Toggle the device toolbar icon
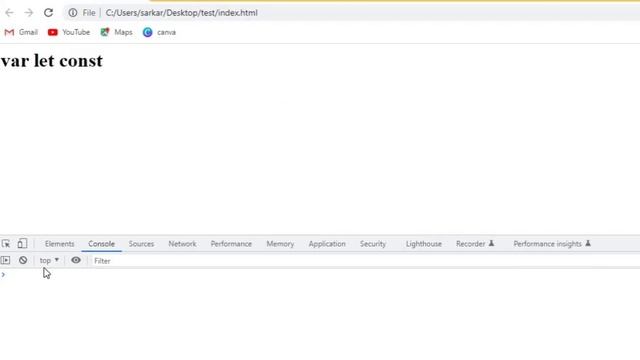This screenshot has width=640, height=360. tap(22, 244)
